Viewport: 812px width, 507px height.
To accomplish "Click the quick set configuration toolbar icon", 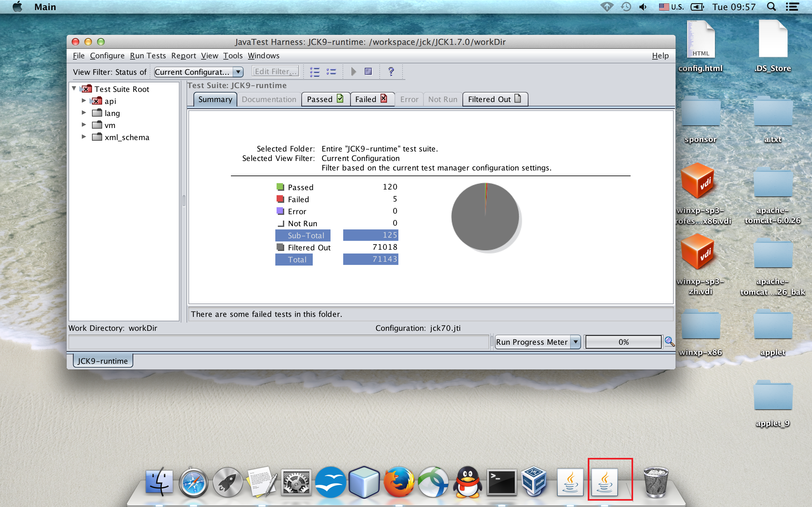I will [331, 72].
